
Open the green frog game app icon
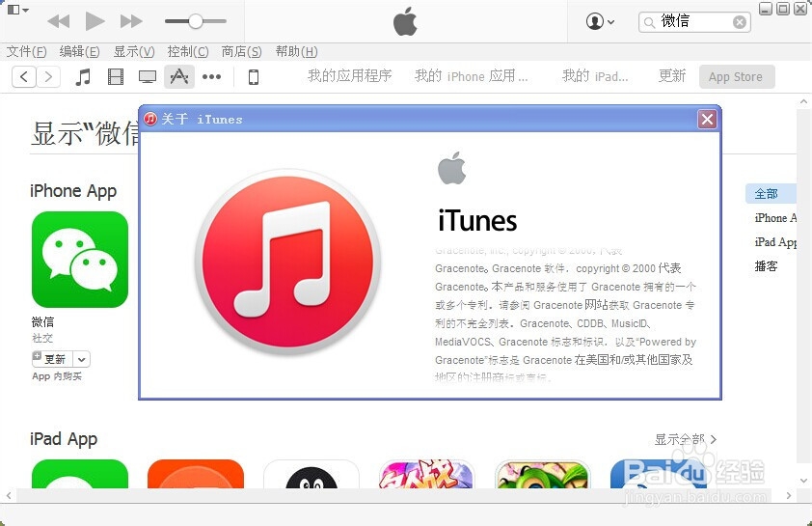543,474
